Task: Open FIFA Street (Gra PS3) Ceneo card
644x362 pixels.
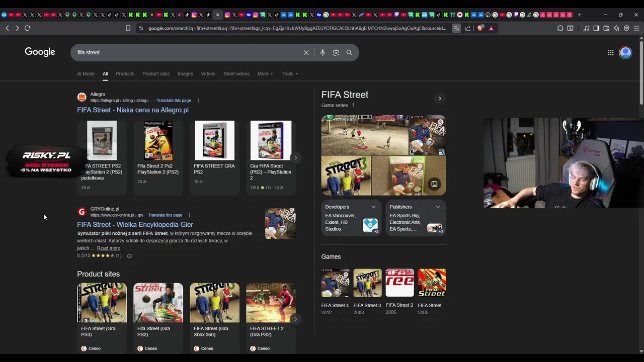Action: (x=102, y=318)
